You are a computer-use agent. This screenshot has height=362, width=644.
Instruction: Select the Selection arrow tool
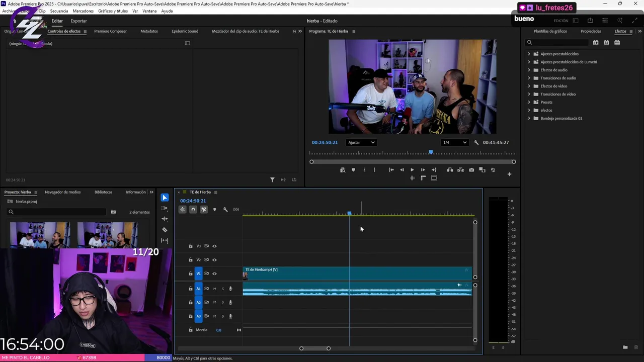point(165,198)
